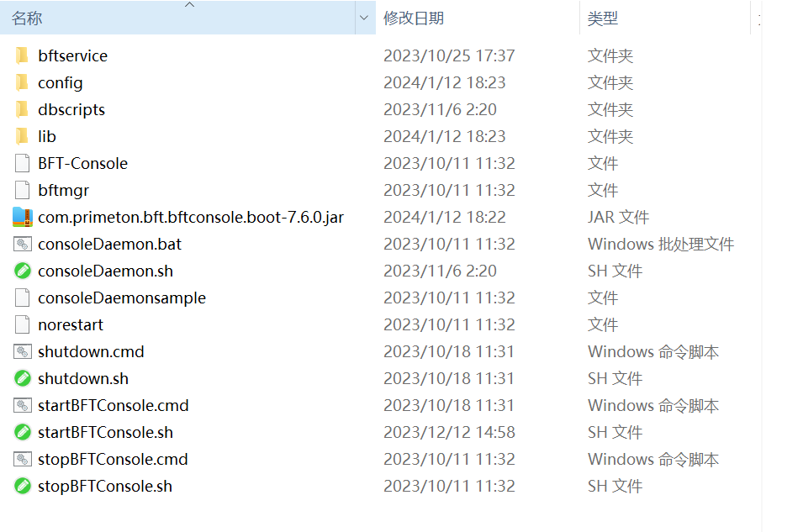Click the date for consoleDaemon.sh
The height and width of the screenshot is (532, 803).
[x=440, y=271]
